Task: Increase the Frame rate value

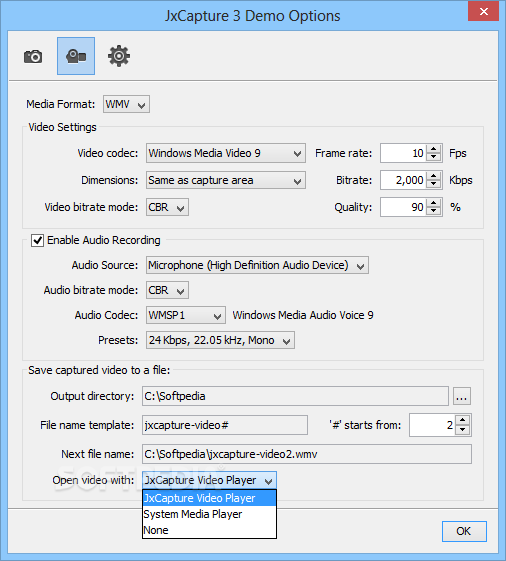Action: [434, 149]
